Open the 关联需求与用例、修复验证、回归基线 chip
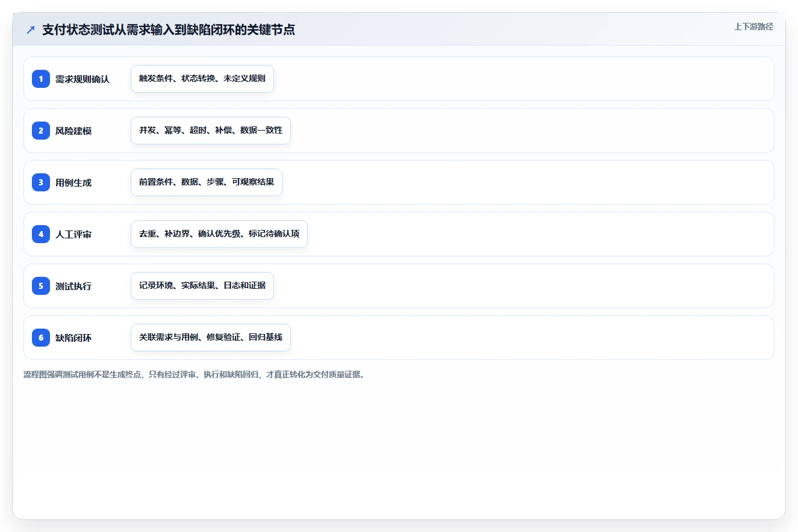The width and height of the screenshot is (798, 532). pos(211,338)
